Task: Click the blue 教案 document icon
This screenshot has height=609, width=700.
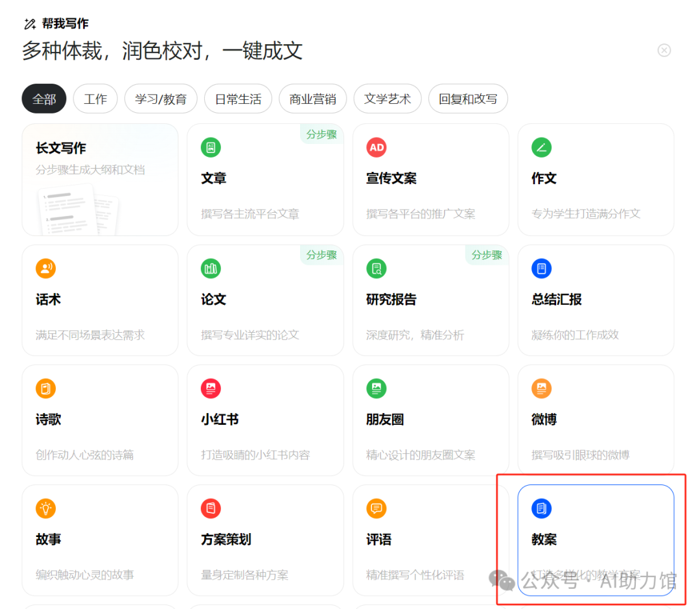Action: point(541,508)
